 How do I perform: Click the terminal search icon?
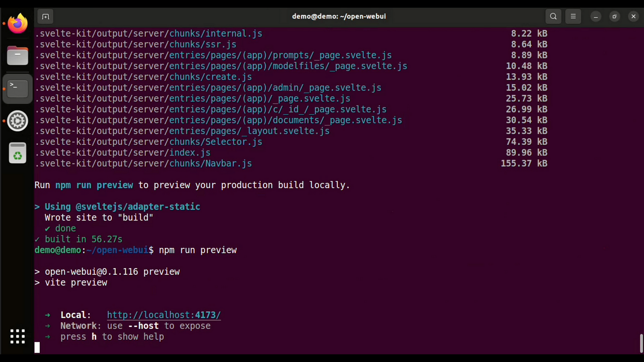coord(553,16)
